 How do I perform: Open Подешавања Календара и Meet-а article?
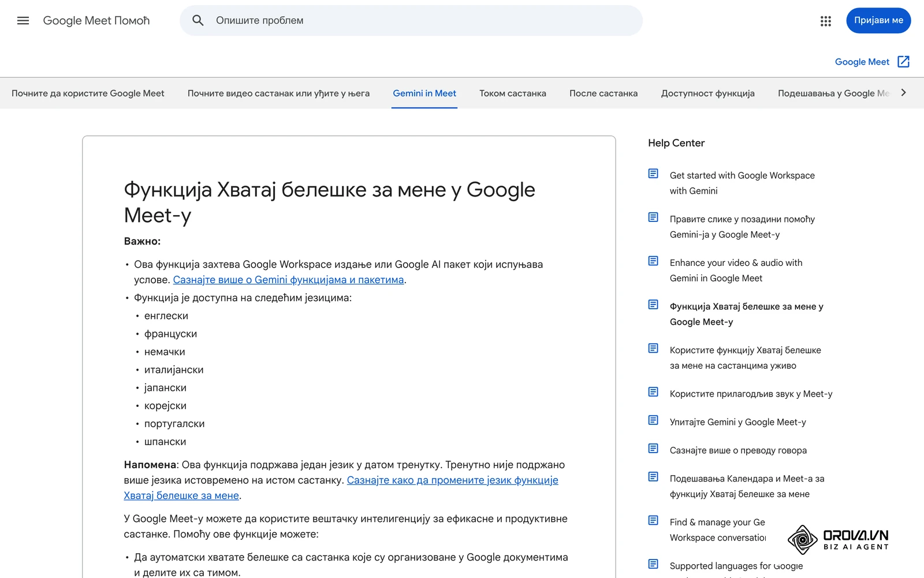(x=747, y=486)
